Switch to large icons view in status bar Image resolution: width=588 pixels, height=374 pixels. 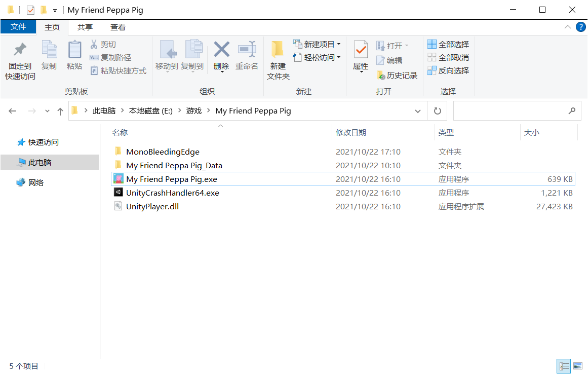(577, 366)
